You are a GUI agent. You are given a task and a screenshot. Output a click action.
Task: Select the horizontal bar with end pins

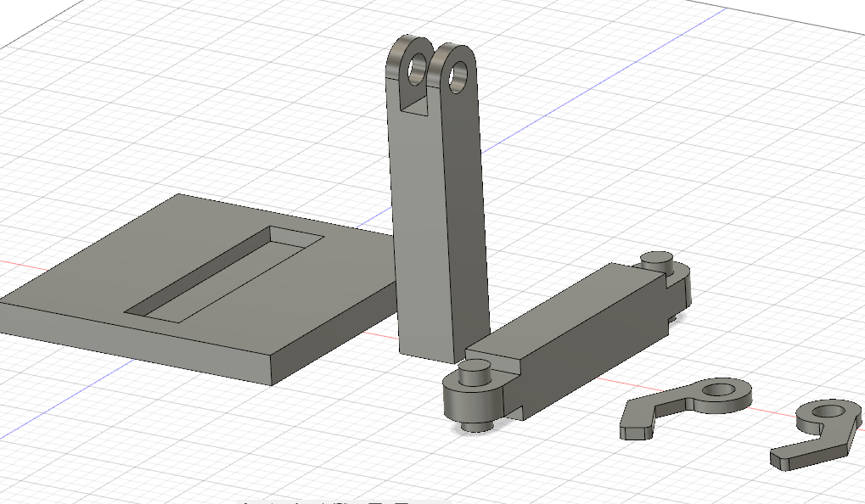pyautogui.click(x=568, y=342)
